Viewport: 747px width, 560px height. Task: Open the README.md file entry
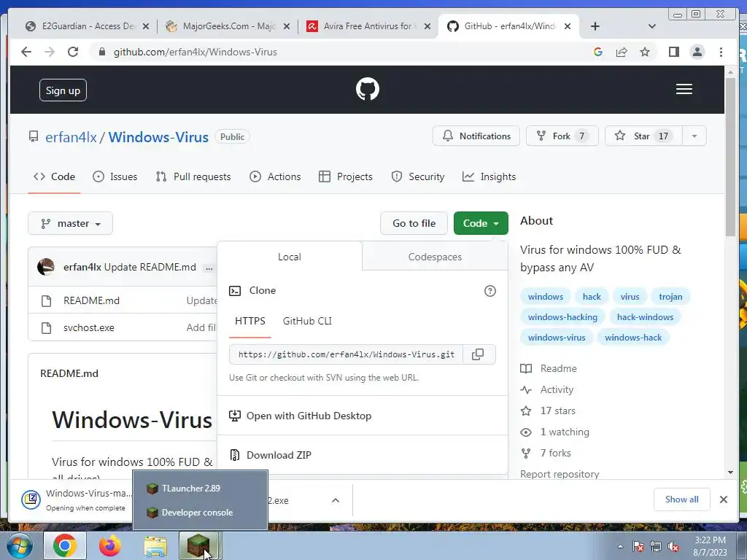91,300
